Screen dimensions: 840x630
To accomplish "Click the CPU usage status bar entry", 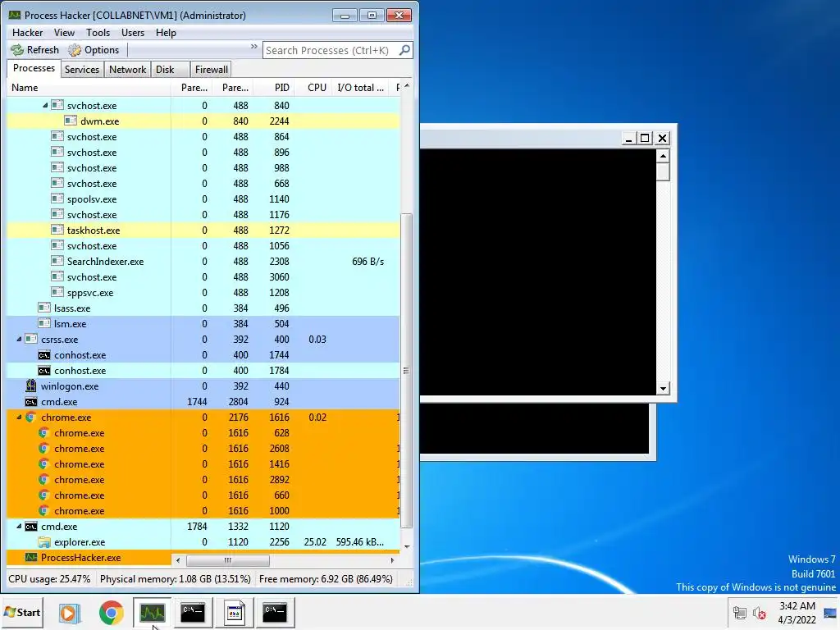I will tap(49, 579).
